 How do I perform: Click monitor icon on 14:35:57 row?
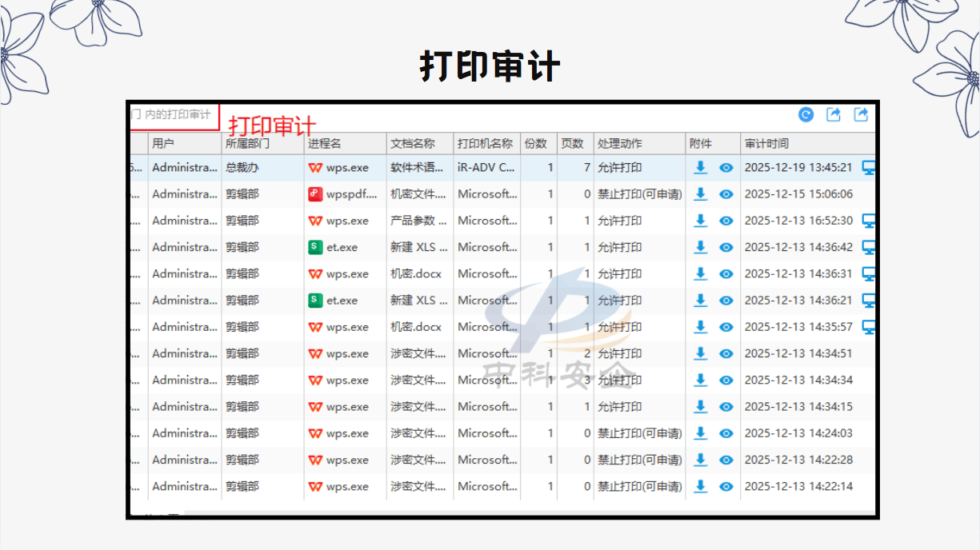868,327
